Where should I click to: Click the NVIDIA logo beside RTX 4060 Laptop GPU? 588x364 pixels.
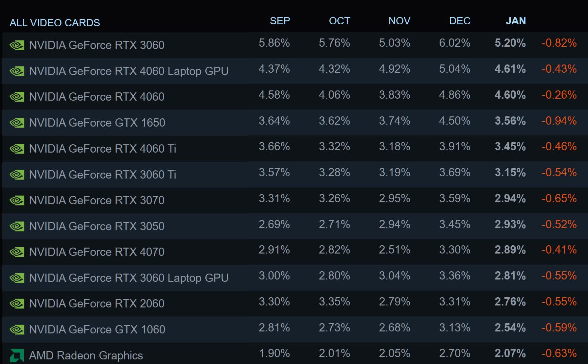click(17, 71)
